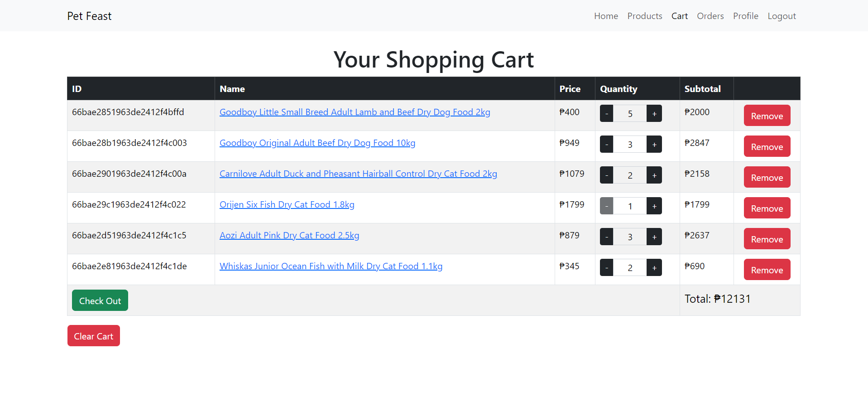Open the Profile page

[745, 16]
